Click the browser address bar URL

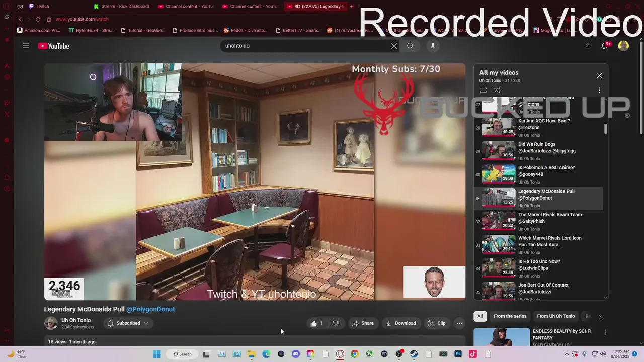coord(82,19)
